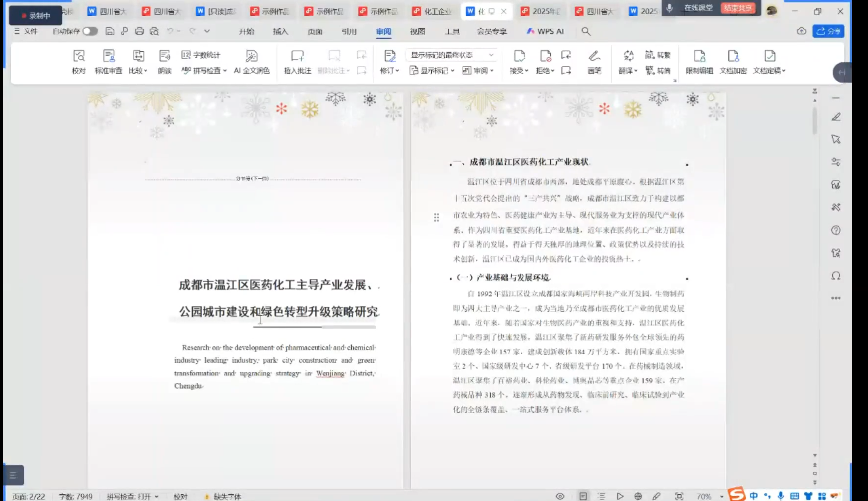Select the 画笔 pen tool
The image size is (868, 501).
coord(594,61)
